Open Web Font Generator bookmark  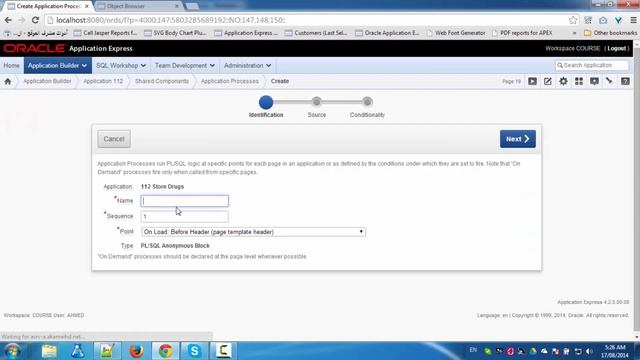point(456,33)
